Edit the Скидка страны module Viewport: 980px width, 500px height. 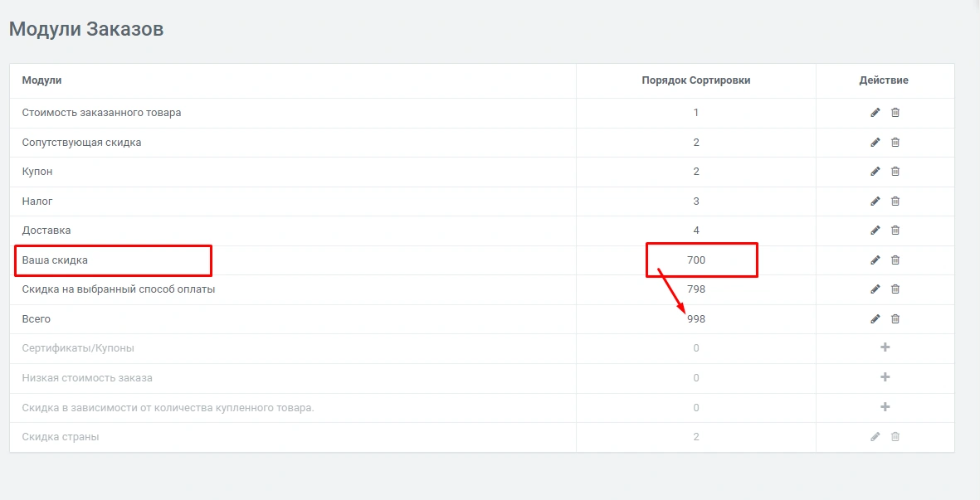(x=875, y=437)
